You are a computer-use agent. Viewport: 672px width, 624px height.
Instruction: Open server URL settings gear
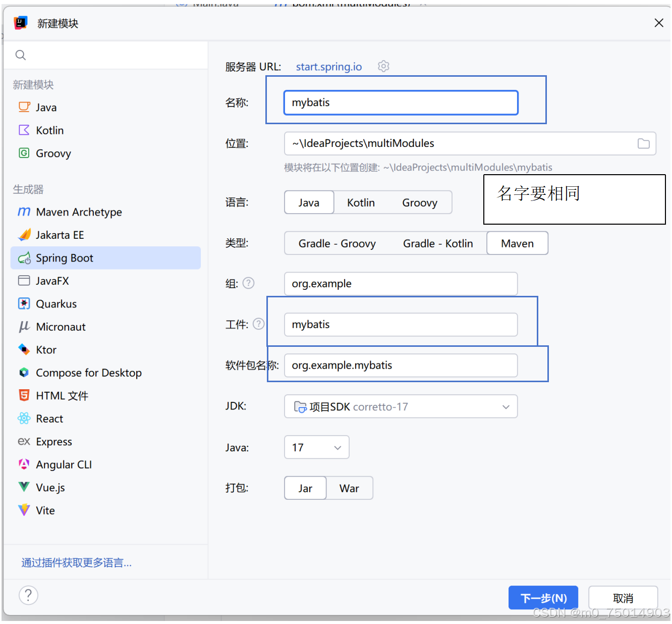383,66
